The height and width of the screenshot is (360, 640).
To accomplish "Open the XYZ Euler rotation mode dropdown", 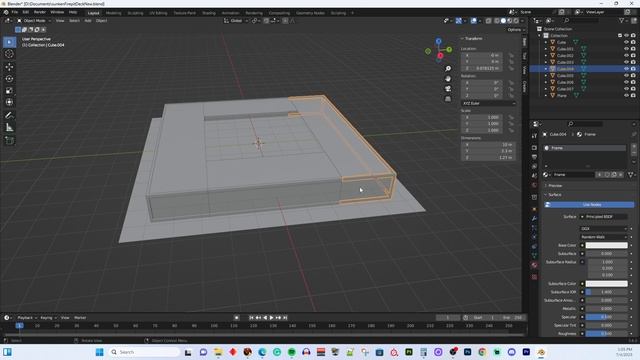I will 489,104.
